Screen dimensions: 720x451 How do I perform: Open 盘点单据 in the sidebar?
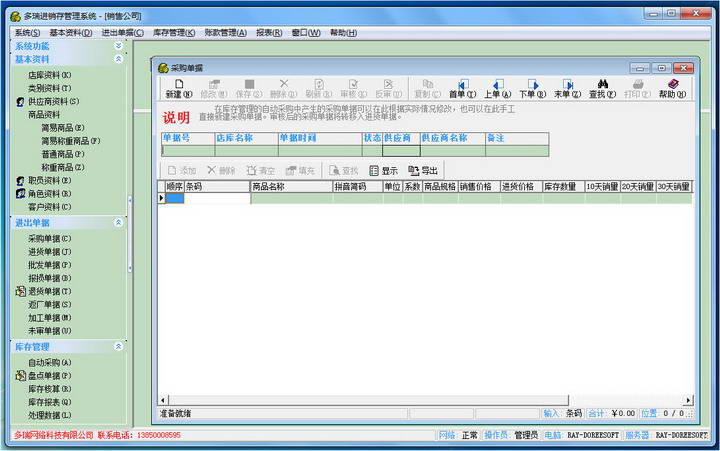[50, 376]
